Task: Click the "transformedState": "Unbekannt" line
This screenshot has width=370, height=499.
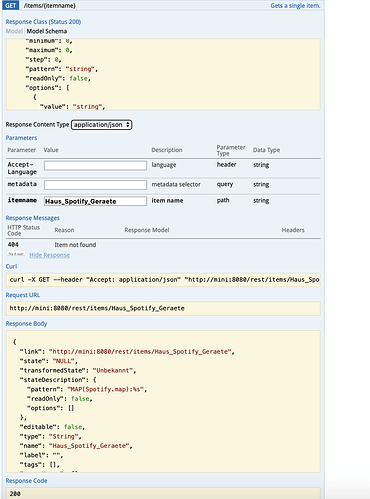Action: [78, 371]
